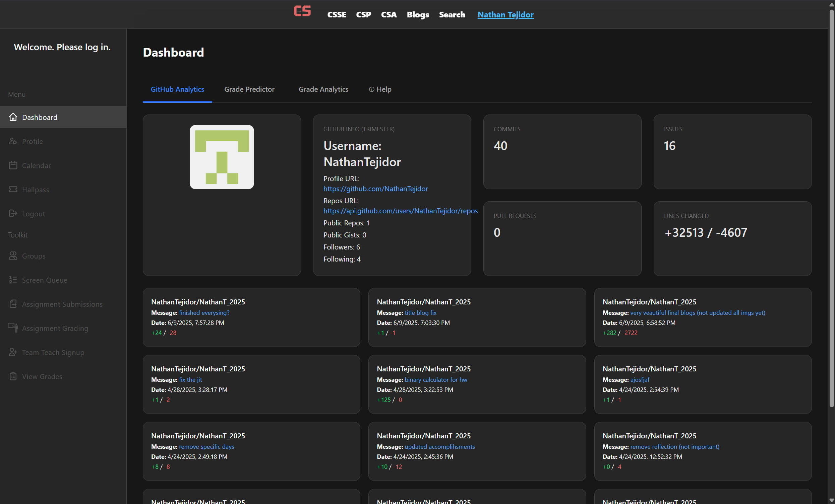Click Logout in the sidebar
The height and width of the screenshot is (504, 835).
(x=63, y=214)
